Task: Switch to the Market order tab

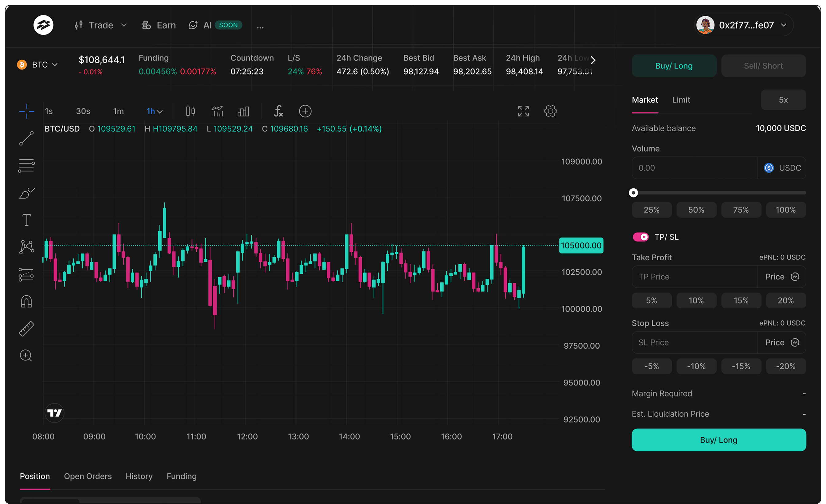Action: click(x=645, y=100)
